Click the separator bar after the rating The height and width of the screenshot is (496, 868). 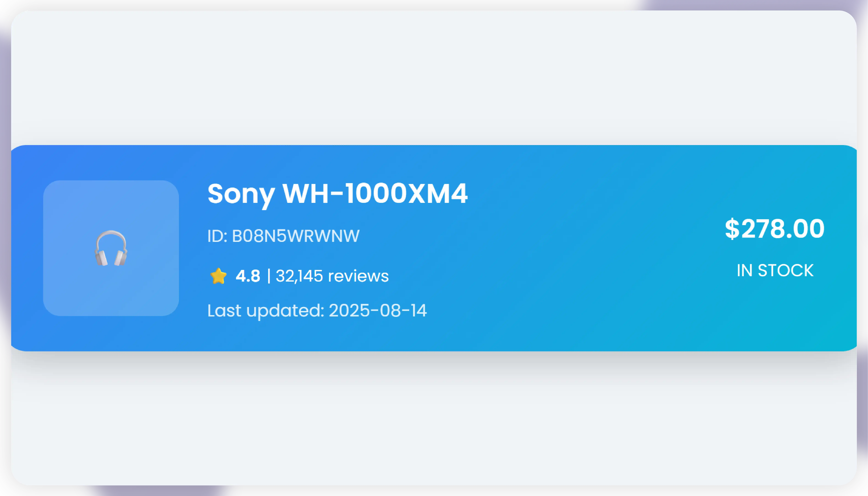[269, 276]
